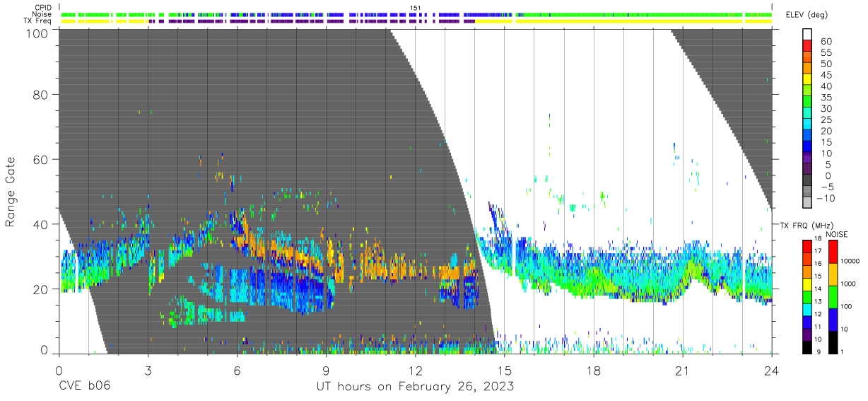Click the CPID value 151 above the plot

click(416, 8)
